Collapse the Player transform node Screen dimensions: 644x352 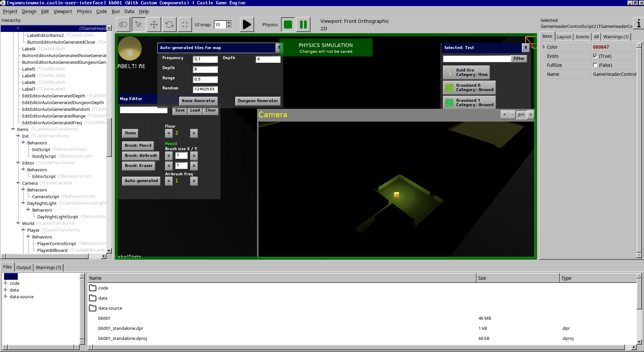click(23, 230)
